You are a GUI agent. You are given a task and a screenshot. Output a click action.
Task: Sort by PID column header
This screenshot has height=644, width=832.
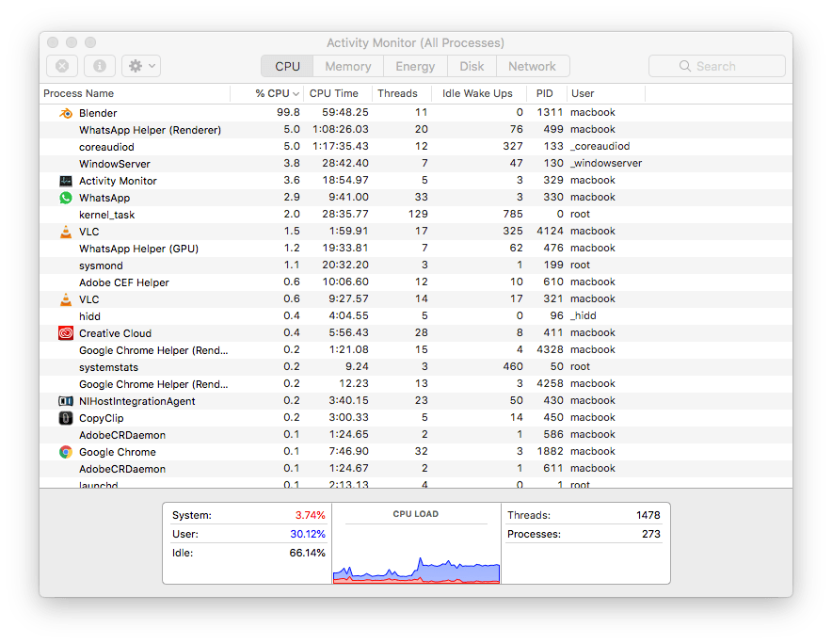[x=547, y=93]
